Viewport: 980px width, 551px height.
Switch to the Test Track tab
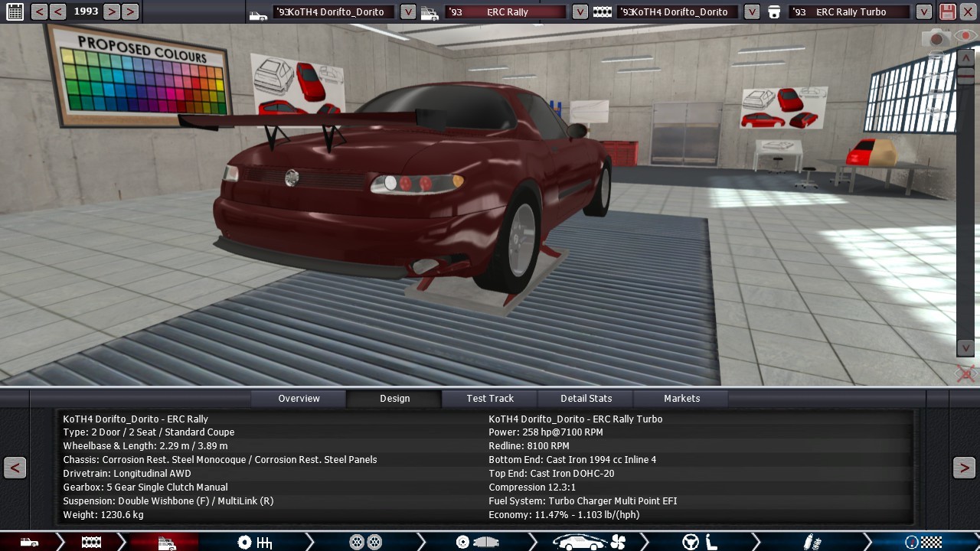(490, 398)
